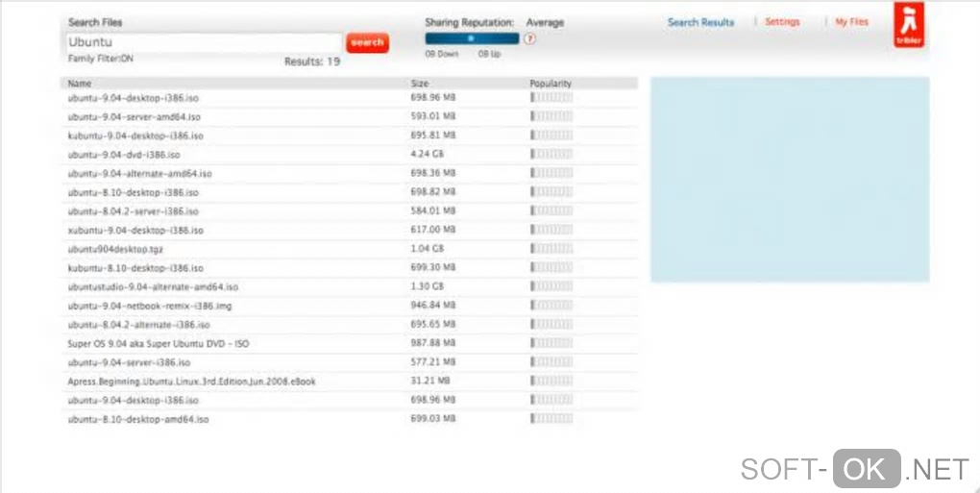Select Apress.Beginning.Ubuntu.Linux eBook result
The height and width of the screenshot is (493, 980).
tap(349, 381)
